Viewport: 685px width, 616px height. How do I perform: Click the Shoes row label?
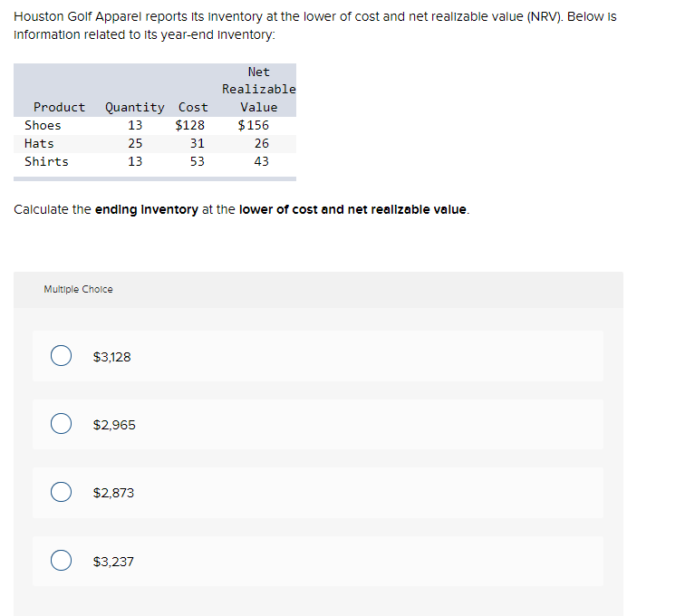point(43,125)
